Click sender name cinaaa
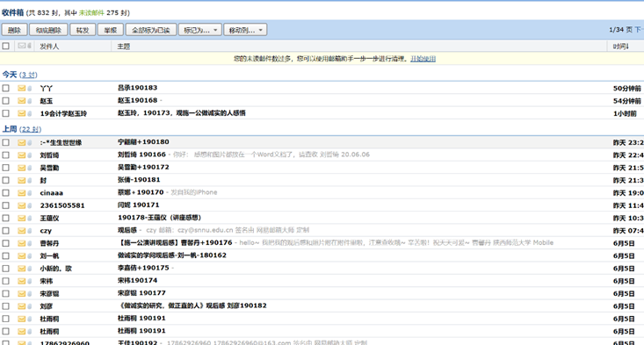The width and height of the screenshot is (644, 345). pyautogui.click(x=51, y=193)
